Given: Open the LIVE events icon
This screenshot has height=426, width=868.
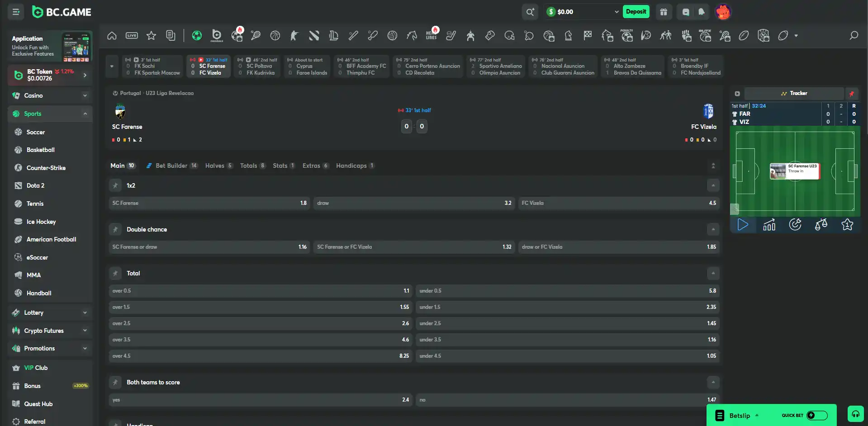Looking at the screenshot, I should click(x=132, y=35).
